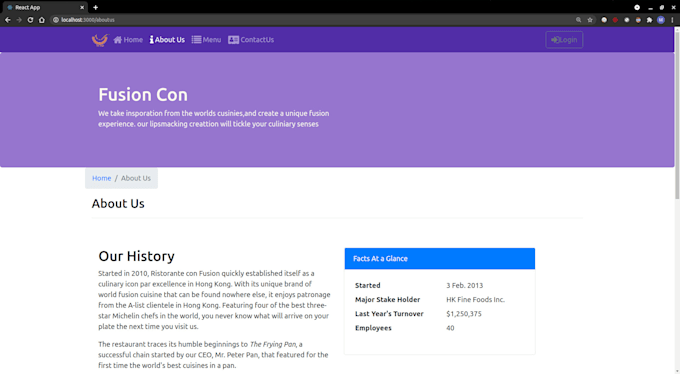Click the address bar URL field
Viewport: 680px width, 374px height.
coord(312,20)
